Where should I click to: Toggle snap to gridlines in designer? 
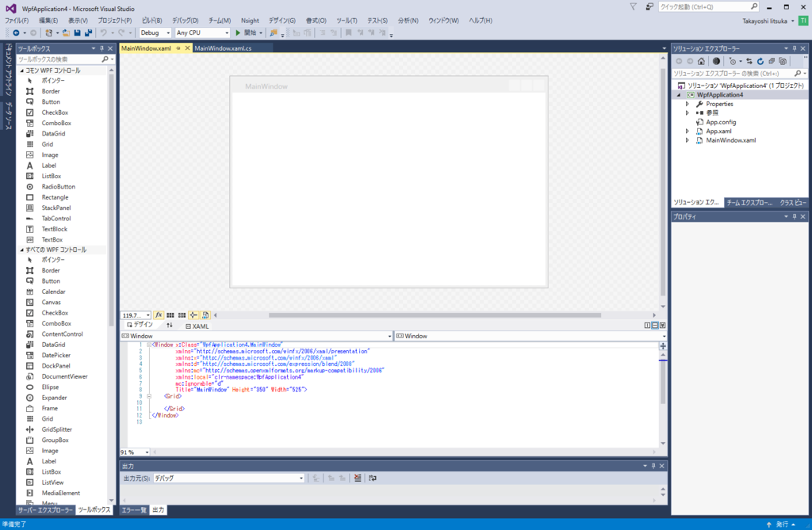click(182, 315)
